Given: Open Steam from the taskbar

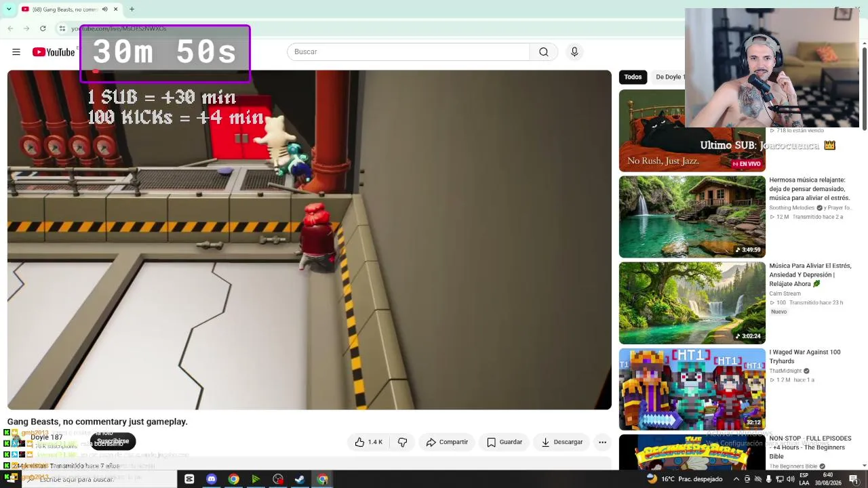Looking at the screenshot, I should [x=300, y=479].
